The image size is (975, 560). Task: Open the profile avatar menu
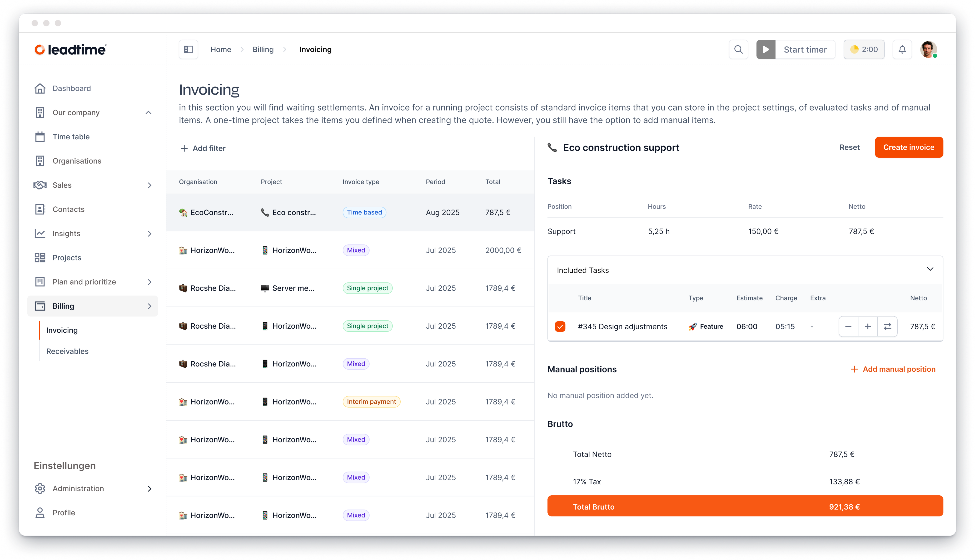tap(929, 49)
